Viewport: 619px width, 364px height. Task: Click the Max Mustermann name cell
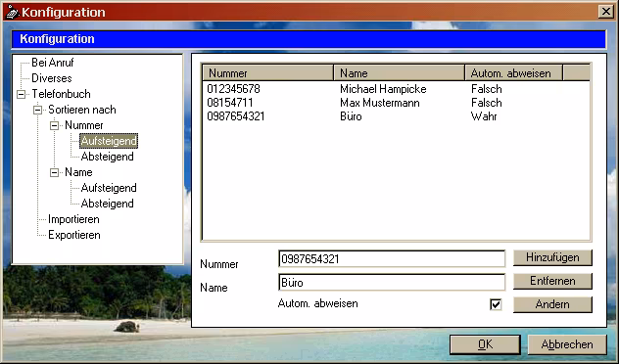coord(380,103)
